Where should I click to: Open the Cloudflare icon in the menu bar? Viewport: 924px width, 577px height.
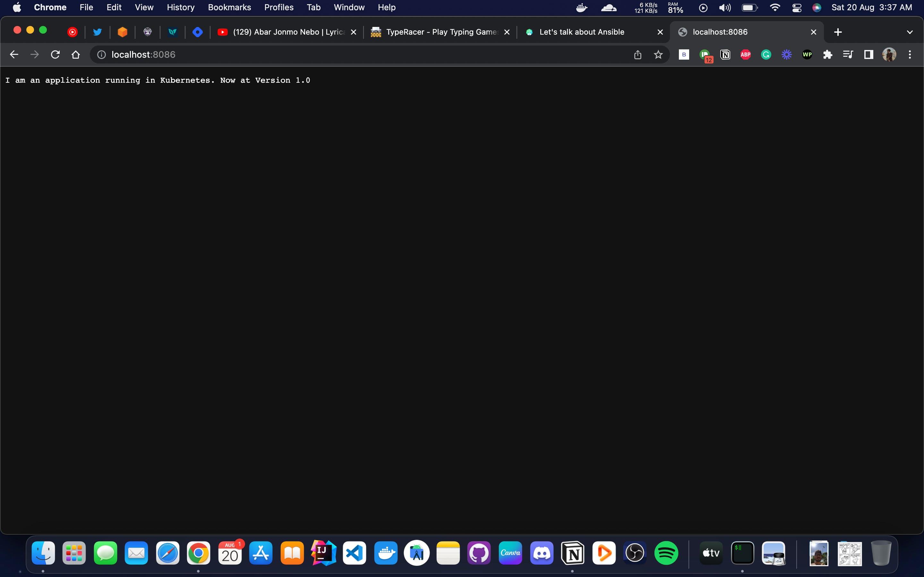608,7
